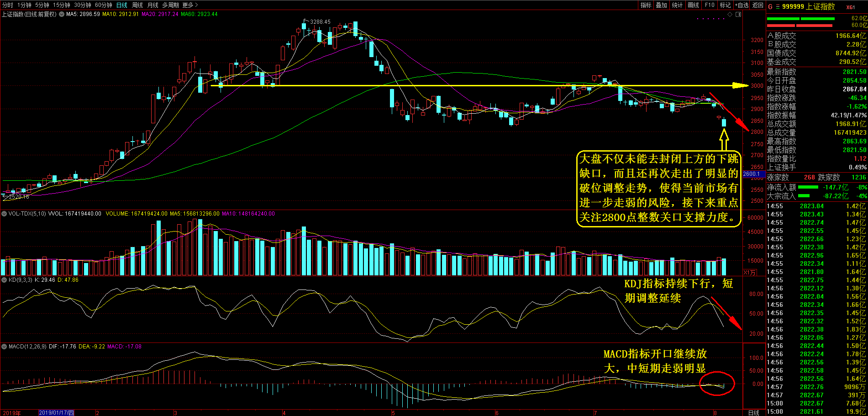868x416 pixels.
Task: Click the 指数涨跌 -46.34 value
Action: 857,98
